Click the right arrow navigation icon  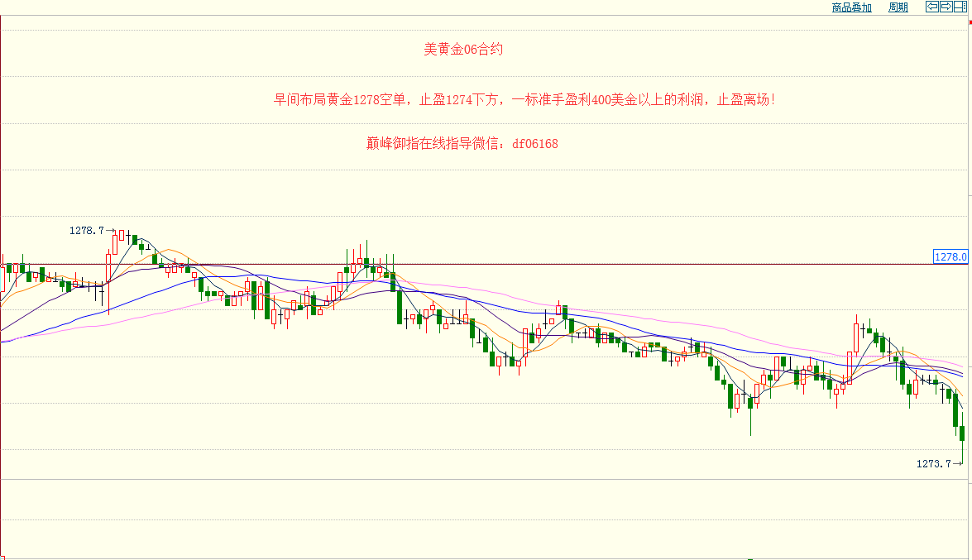946,7
